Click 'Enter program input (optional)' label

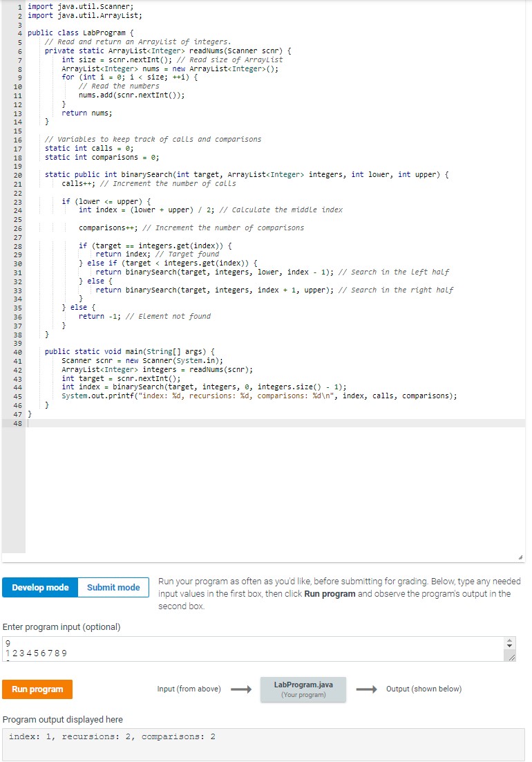tap(61, 627)
